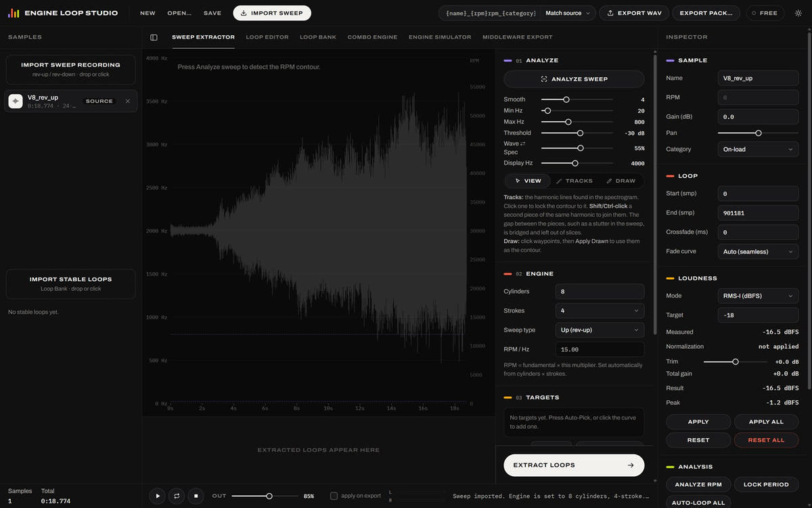Click the Wave/Spec swap arrows icon

coord(522,144)
